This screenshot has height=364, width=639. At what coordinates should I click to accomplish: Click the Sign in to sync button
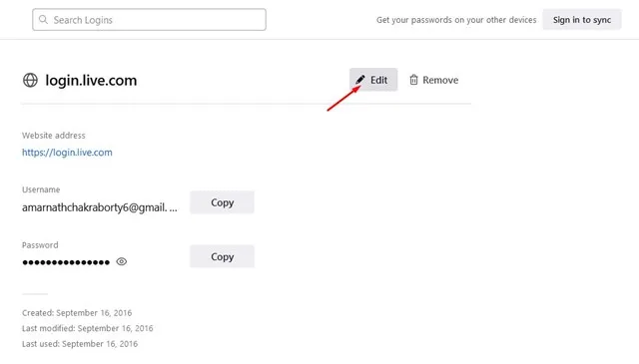[582, 20]
